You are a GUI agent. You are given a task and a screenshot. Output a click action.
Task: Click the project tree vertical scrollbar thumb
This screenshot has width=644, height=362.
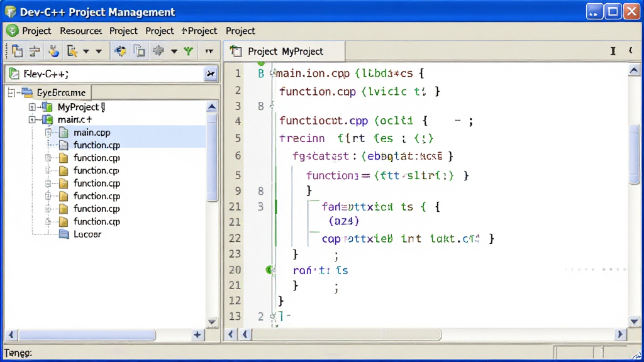point(212,158)
